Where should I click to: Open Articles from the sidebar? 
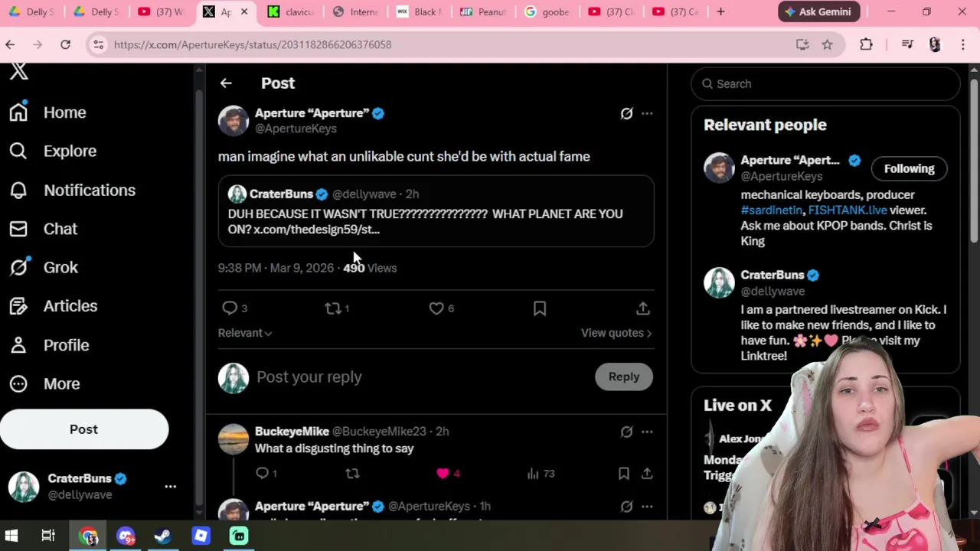tap(53, 306)
